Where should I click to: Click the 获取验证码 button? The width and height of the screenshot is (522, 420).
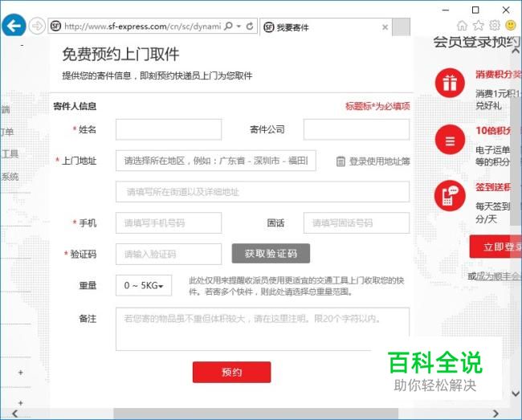click(271, 254)
